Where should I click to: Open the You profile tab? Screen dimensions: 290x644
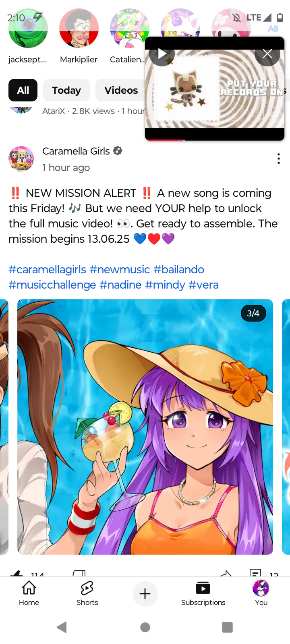tap(261, 593)
